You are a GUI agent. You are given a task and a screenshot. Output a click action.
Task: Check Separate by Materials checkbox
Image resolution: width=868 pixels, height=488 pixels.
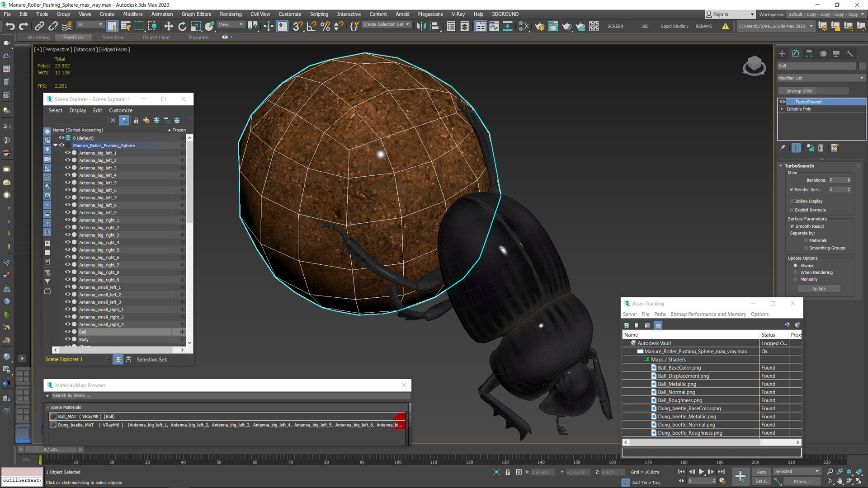point(806,241)
